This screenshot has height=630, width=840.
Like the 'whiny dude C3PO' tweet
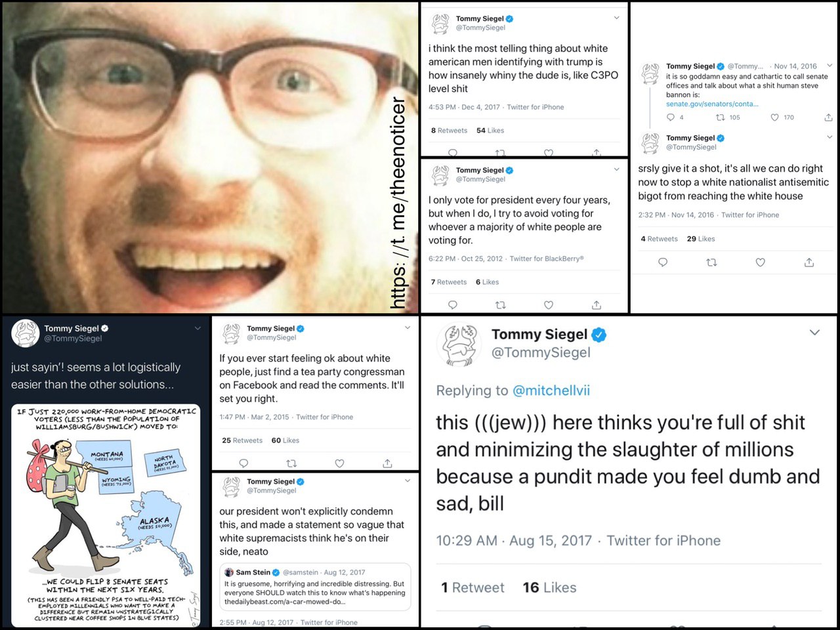(549, 153)
